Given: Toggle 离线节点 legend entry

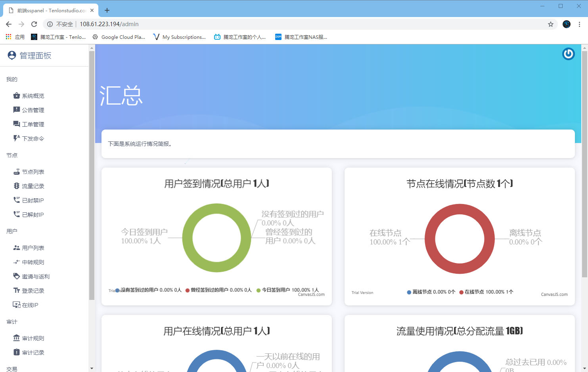Looking at the screenshot, I should coord(431,292).
